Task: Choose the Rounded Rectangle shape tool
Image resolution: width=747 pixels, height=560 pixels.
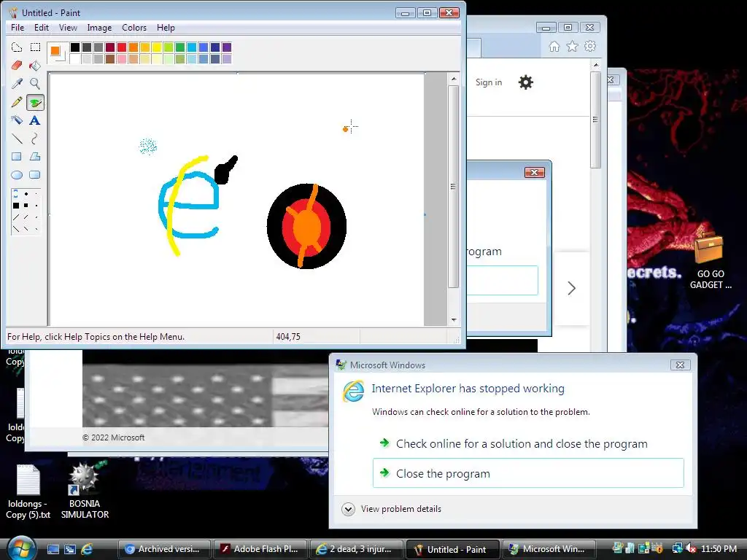Action: (x=35, y=175)
